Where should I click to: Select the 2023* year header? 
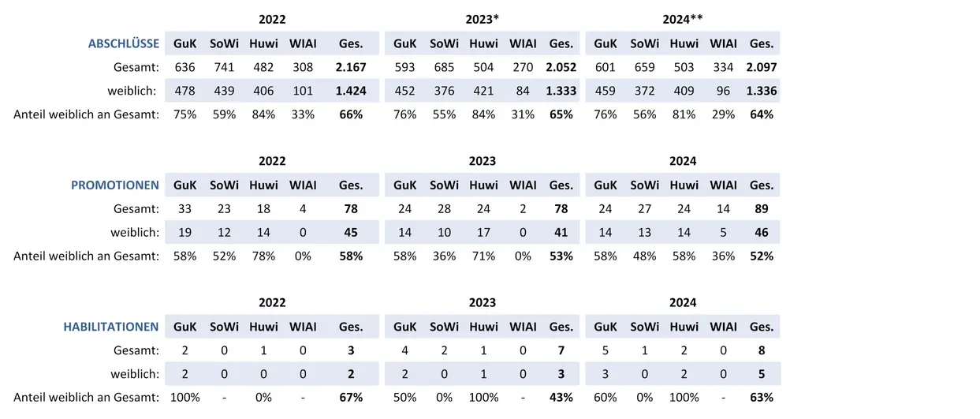pyautogui.click(x=483, y=20)
